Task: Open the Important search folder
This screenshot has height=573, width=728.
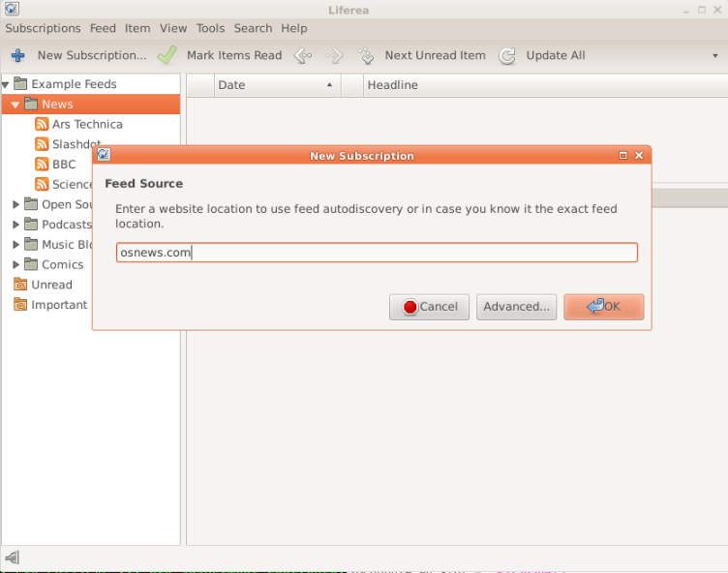Action: pos(58,305)
